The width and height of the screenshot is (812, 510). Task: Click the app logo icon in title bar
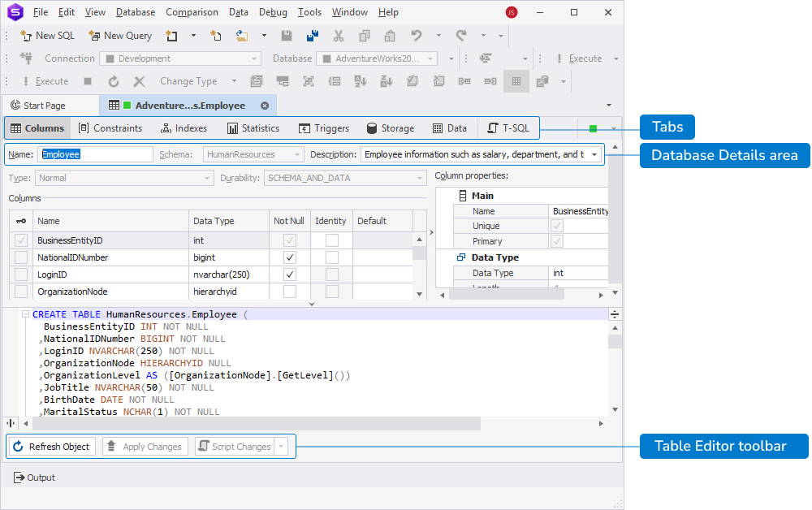click(15, 12)
